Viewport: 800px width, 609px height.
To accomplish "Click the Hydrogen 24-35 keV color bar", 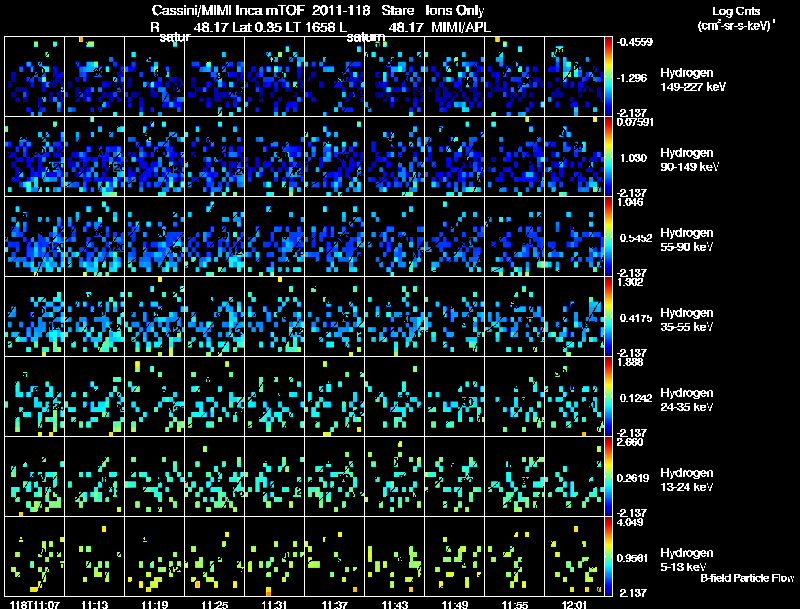I will (x=608, y=397).
